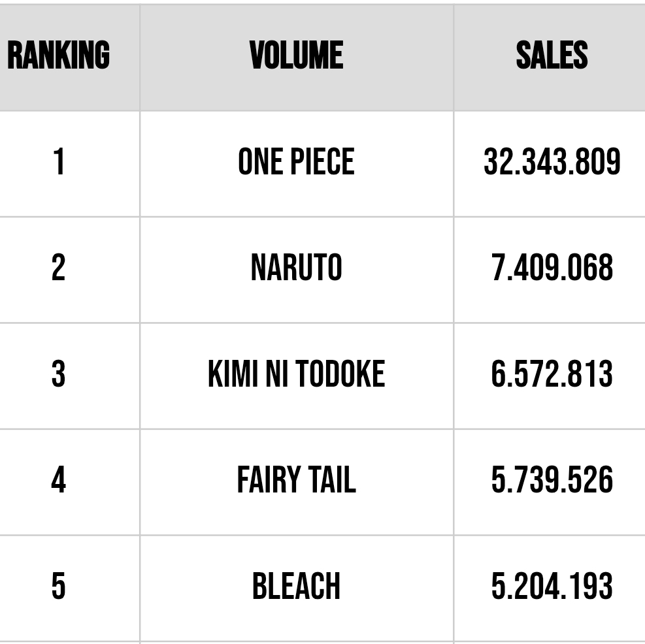Viewport: 645px width, 644px height.
Task: Click the One Piece row's sales figure
Action: tap(552, 161)
